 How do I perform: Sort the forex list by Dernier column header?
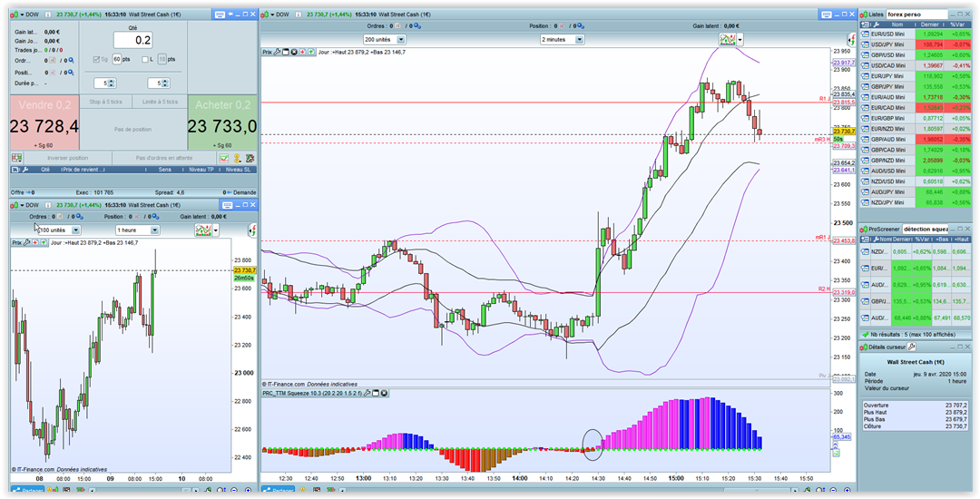[x=930, y=24]
